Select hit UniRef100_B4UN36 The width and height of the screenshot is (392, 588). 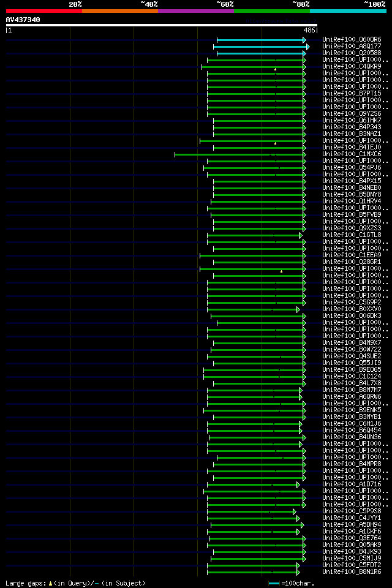coord(352,437)
